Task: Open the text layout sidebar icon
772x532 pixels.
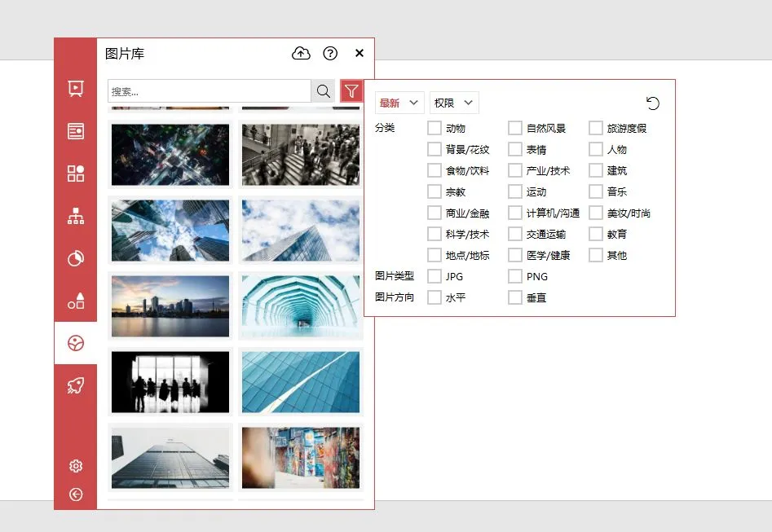Action: pos(75,131)
